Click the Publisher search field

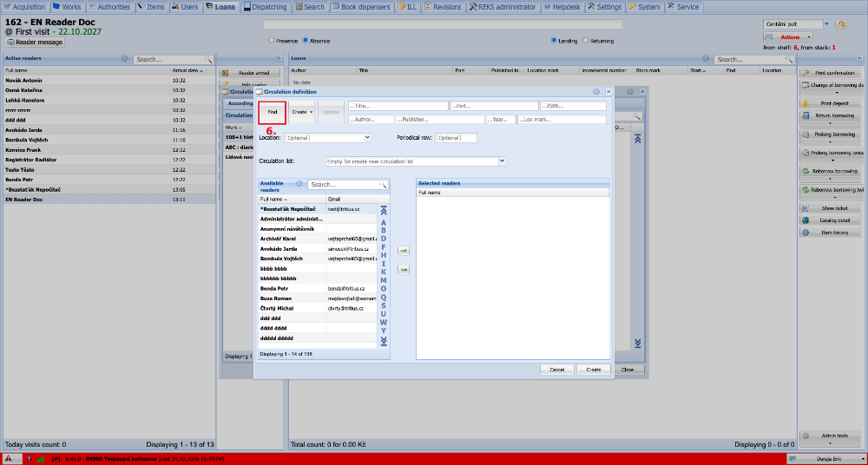pos(439,119)
